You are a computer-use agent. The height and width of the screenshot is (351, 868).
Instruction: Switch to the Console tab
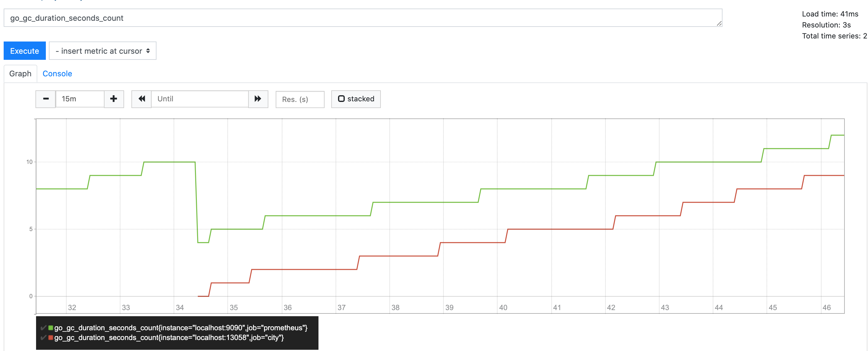tap(57, 74)
